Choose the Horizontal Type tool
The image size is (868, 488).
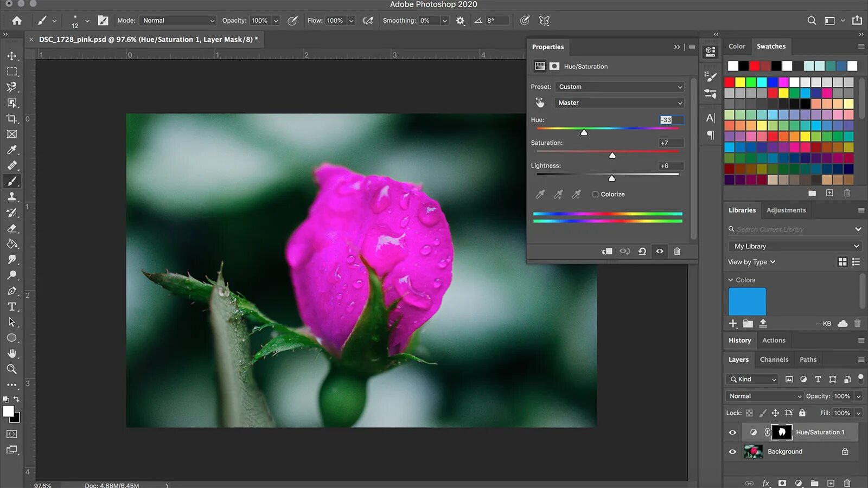(11, 306)
